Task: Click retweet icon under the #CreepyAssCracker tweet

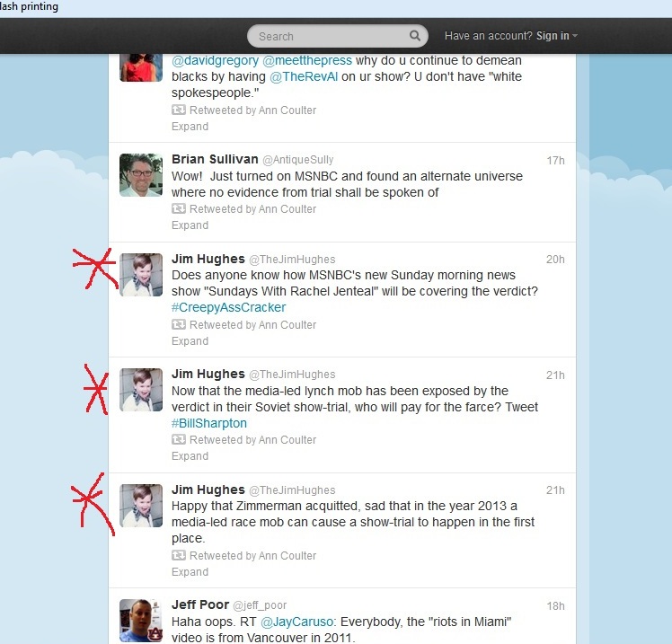Action: point(178,325)
